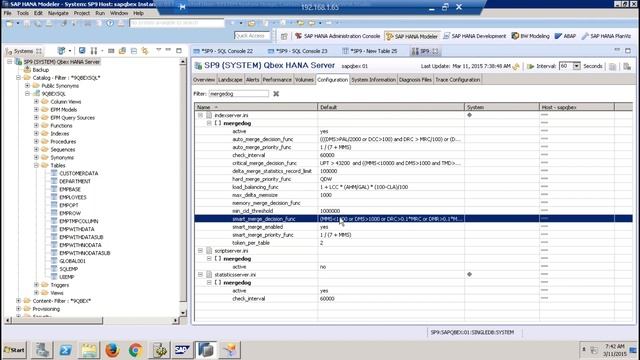The image size is (640, 360).
Task: Open the Project menu
Action: coord(82,13)
